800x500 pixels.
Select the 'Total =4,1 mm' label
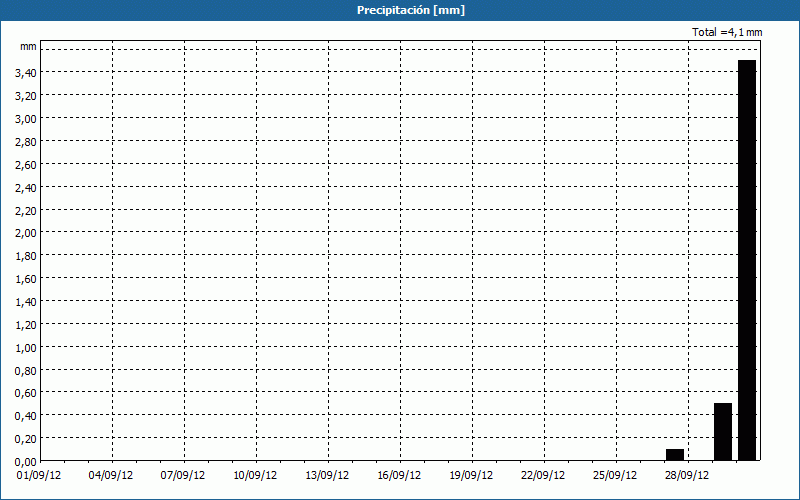(x=727, y=32)
